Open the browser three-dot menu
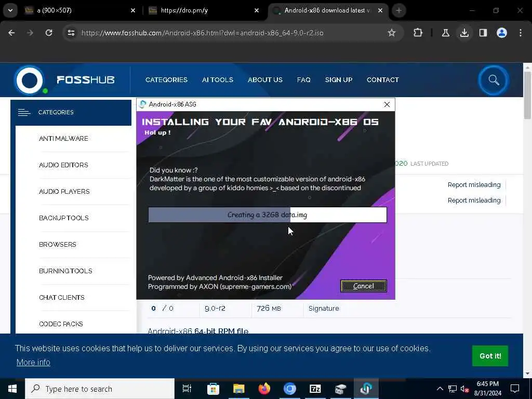The width and height of the screenshot is (532, 399). pyautogui.click(x=521, y=33)
